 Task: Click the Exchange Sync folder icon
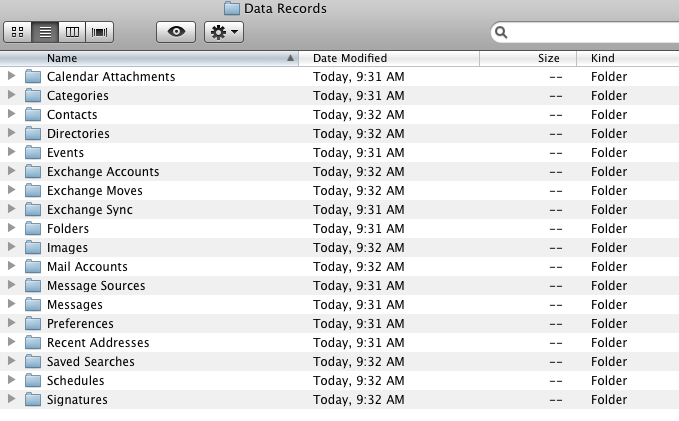[33, 209]
